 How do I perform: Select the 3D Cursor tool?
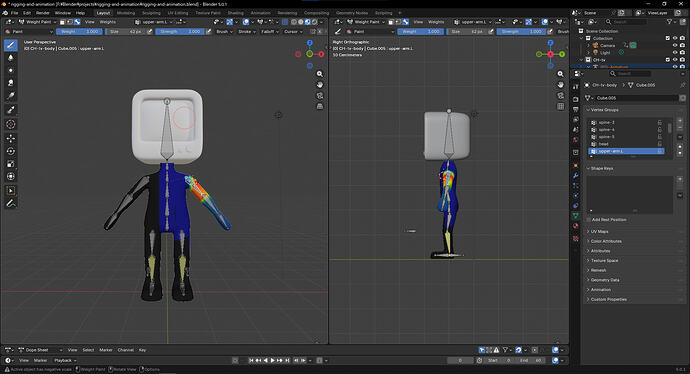pos(11,124)
